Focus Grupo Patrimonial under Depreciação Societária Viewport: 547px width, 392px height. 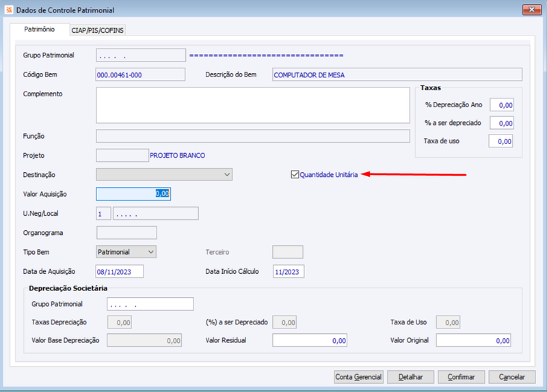pos(150,304)
